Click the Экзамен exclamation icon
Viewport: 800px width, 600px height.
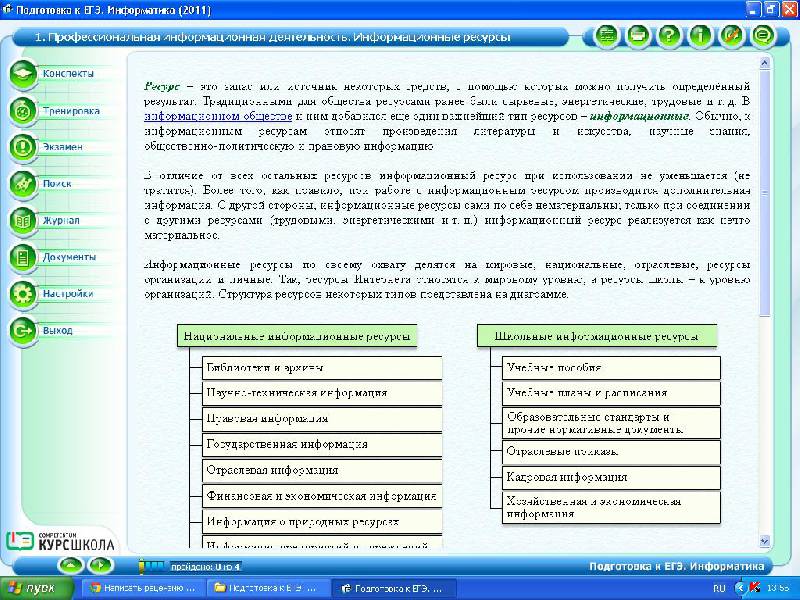coord(23,147)
